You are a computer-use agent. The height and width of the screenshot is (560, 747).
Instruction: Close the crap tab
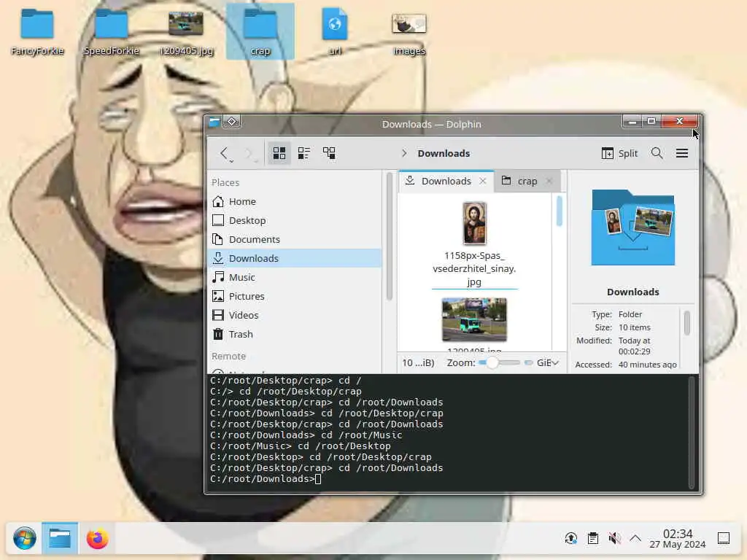click(x=549, y=181)
